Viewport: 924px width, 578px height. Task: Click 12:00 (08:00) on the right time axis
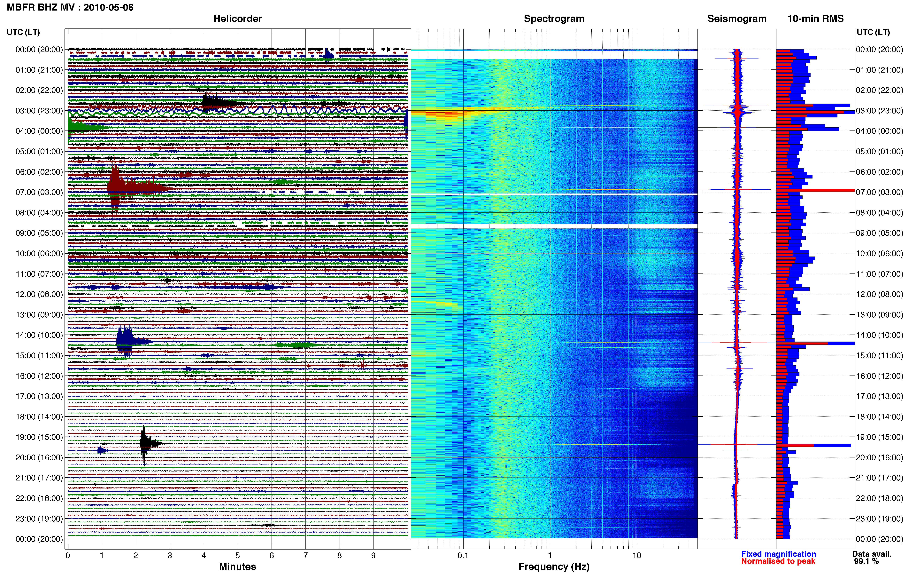point(879,294)
